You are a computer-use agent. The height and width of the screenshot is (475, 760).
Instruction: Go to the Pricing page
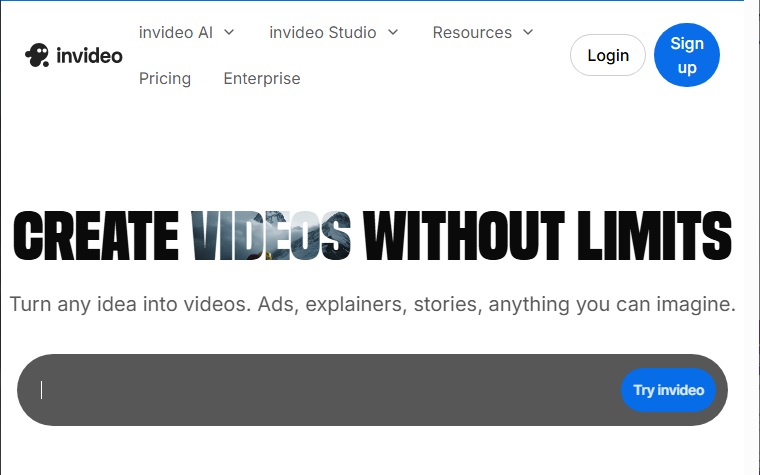point(165,79)
